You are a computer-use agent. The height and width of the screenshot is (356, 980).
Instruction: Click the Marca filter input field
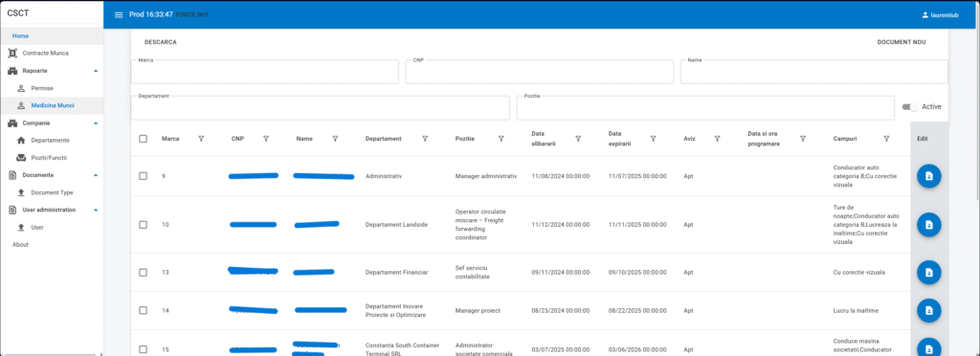(x=264, y=72)
